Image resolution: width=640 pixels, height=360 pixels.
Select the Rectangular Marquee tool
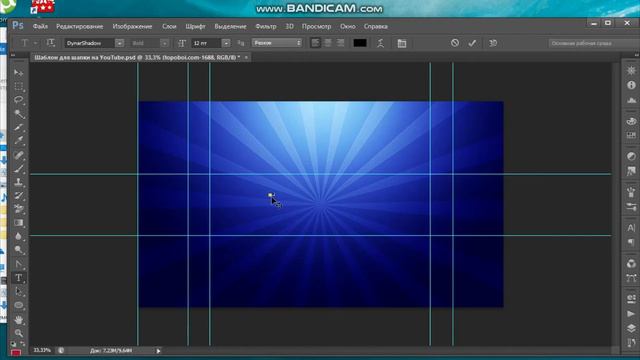click(x=18, y=87)
